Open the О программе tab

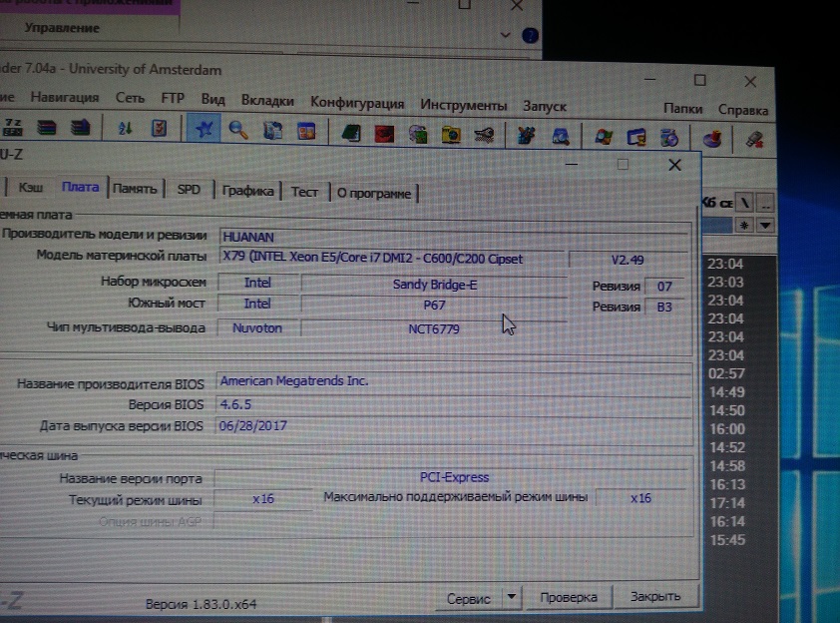tap(374, 194)
